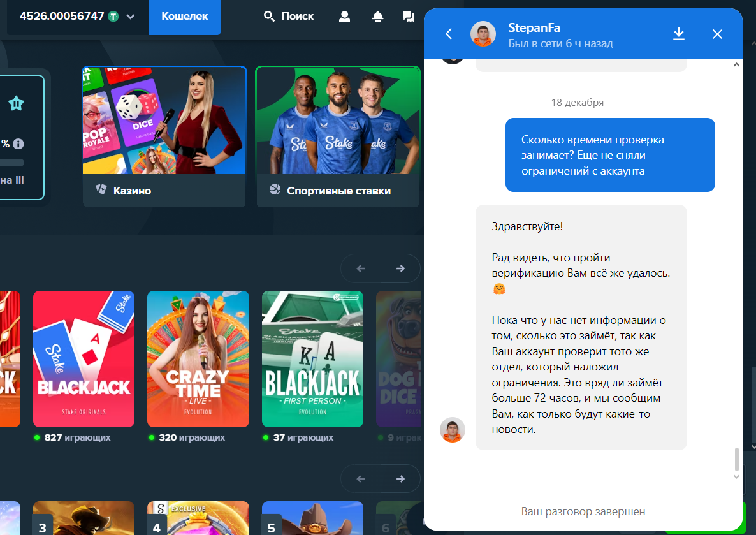
Task: Click the back arrow in chat header
Action: pyautogui.click(x=449, y=34)
